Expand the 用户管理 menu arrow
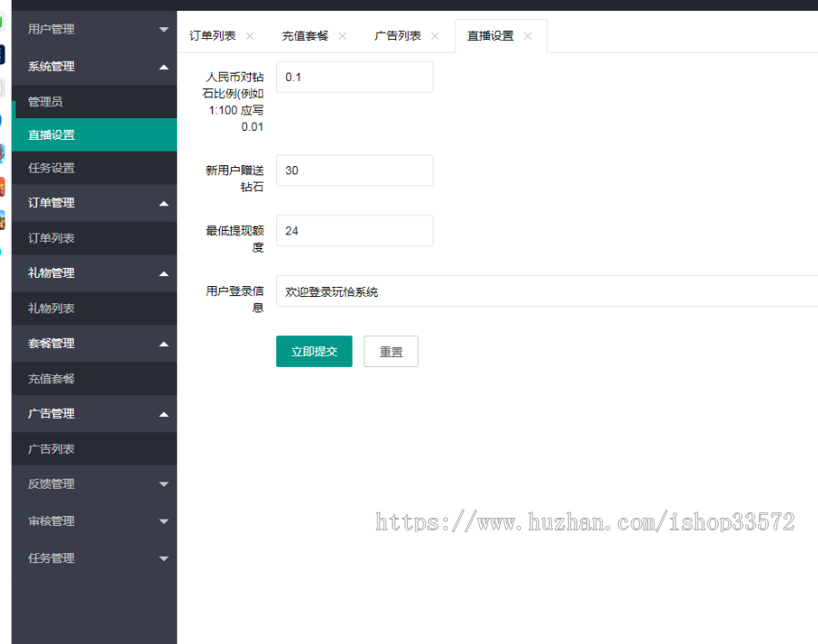Screen dimensions: 818x644 164,29
